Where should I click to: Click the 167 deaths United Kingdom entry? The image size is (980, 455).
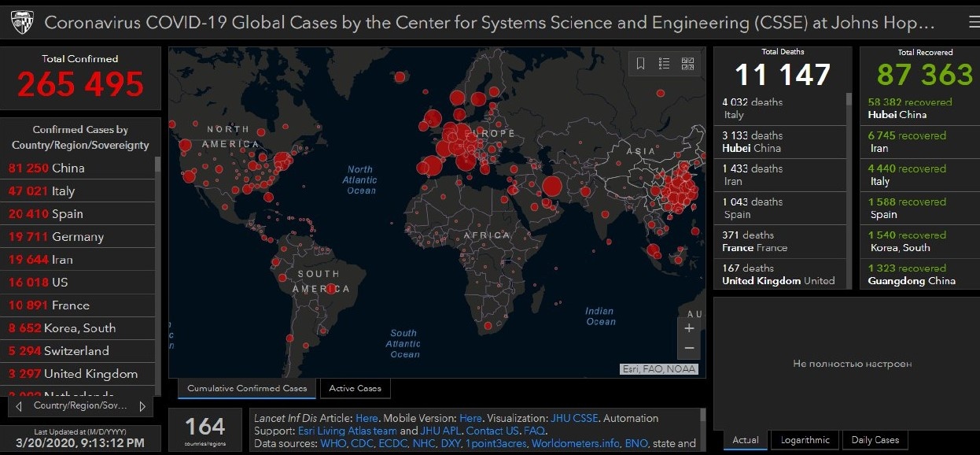780,274
